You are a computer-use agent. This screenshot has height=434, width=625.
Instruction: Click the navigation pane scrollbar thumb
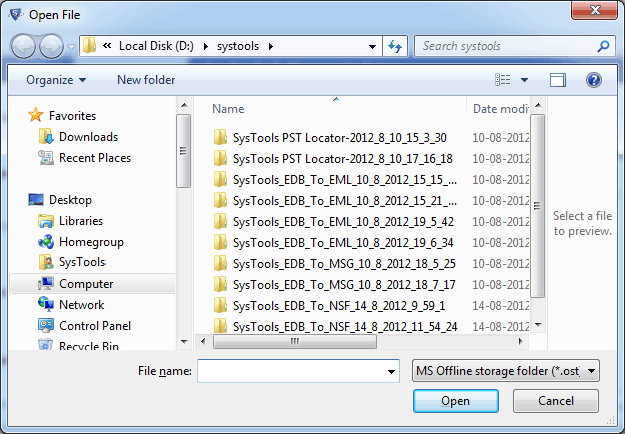pos(184,151)
